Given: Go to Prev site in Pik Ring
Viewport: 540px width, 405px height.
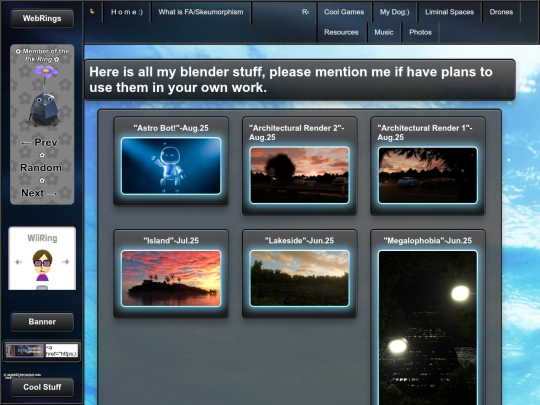Looking at the screenshot, I should tap(39, 143).
